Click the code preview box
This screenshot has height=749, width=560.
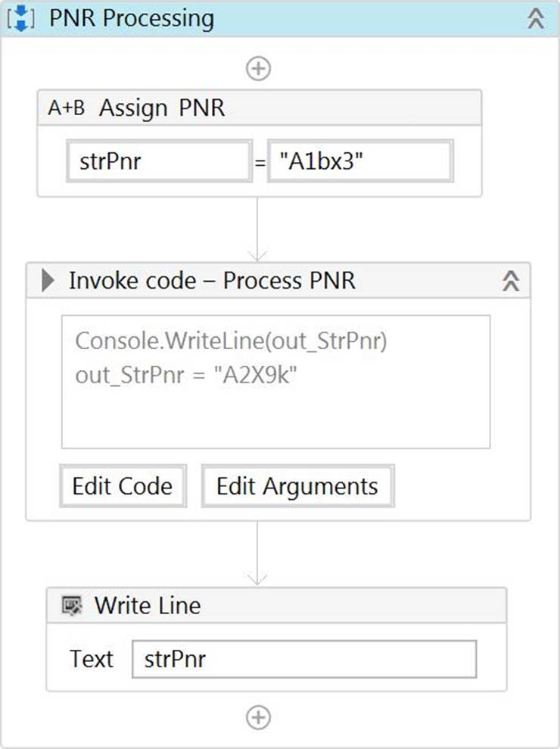point(275,382)
